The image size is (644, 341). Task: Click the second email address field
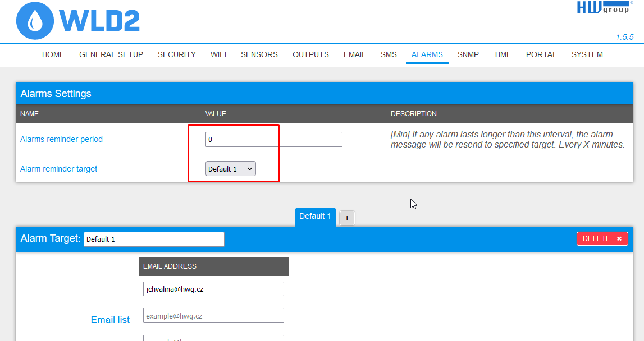click(x=213, y=316)
